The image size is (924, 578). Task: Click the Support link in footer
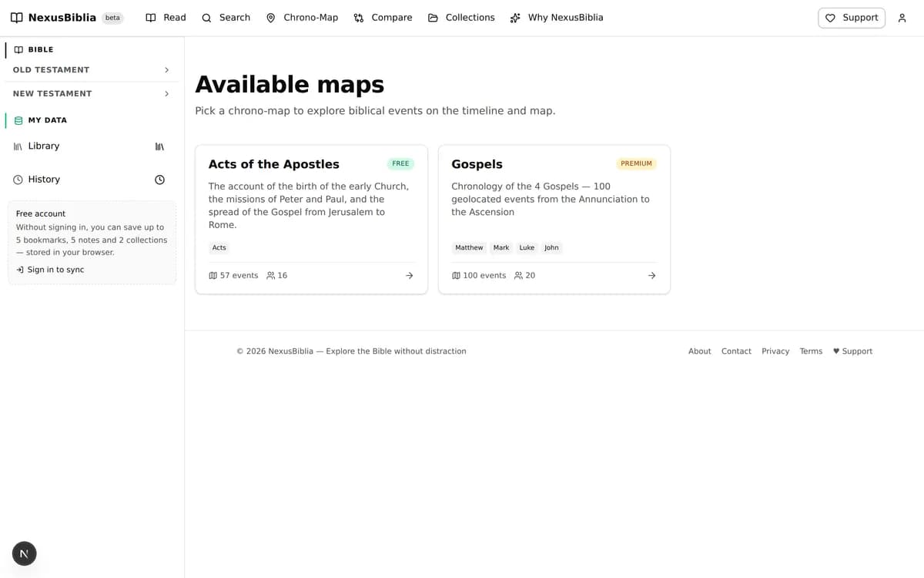coord(852,351)
